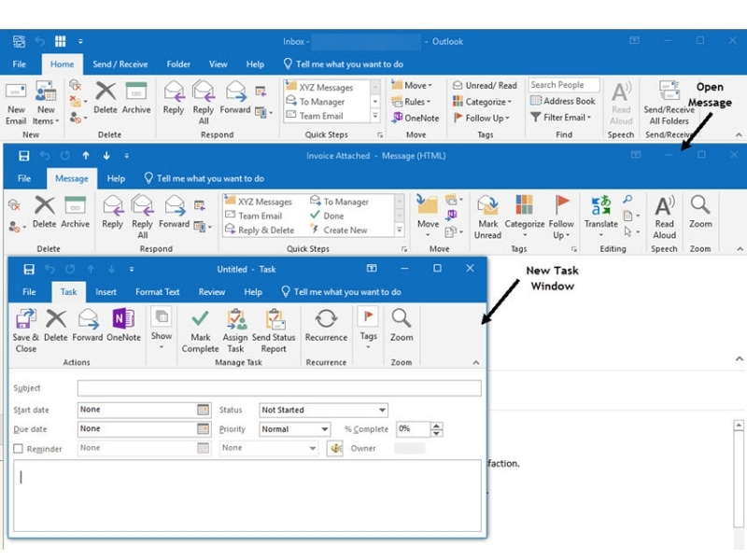Screen dimensions: 747x560
Task: Delete the task in Task window
Action: click(x=56, y=325)
